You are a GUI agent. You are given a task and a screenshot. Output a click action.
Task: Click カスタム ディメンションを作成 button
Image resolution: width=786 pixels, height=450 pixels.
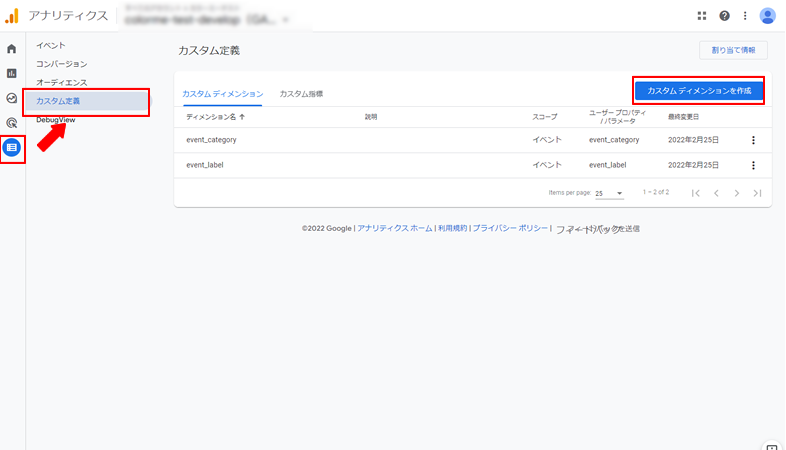coord(699,91)
